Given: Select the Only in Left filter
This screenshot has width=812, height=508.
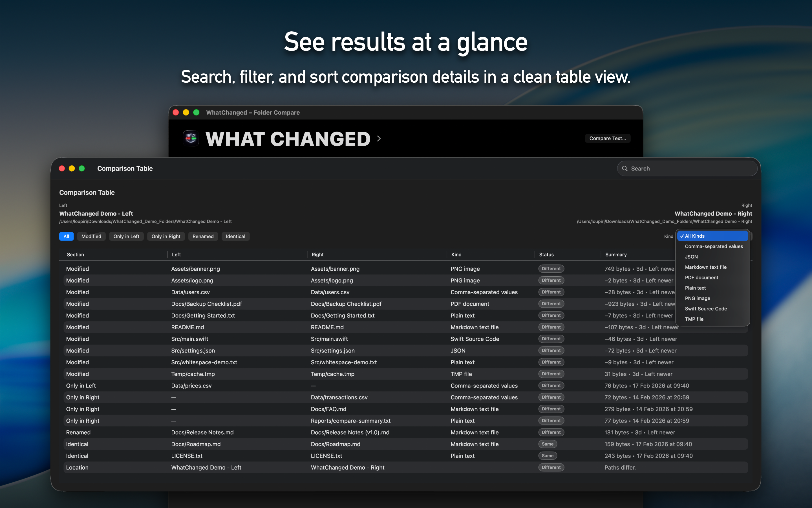Looking at the screenshot, I should [x=126, y=236].
